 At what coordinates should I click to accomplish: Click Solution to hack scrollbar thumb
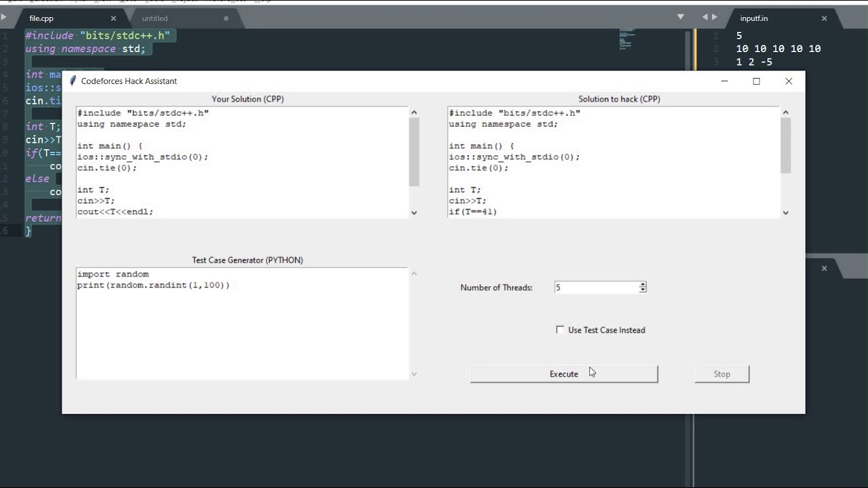pyautogui.click(x=786, y=146)
